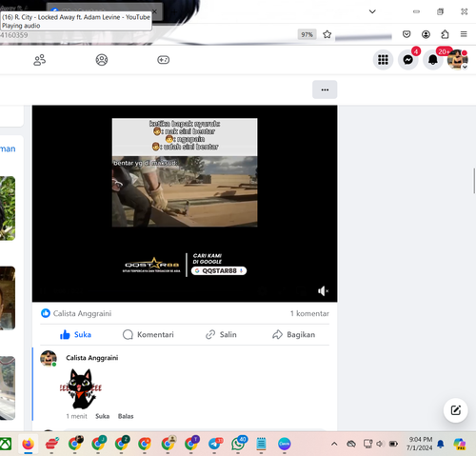Click the black cat sticker in comment

81,388
